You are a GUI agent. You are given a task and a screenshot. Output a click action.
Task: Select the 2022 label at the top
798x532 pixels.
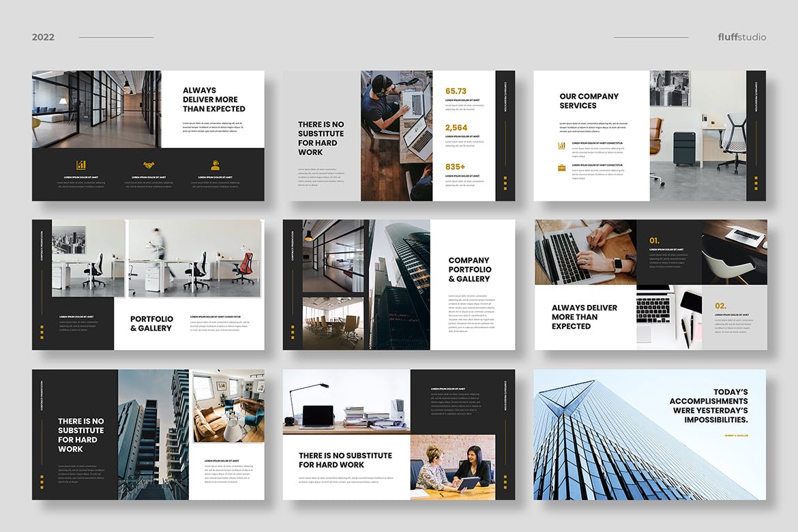click(x=42, y=37)
